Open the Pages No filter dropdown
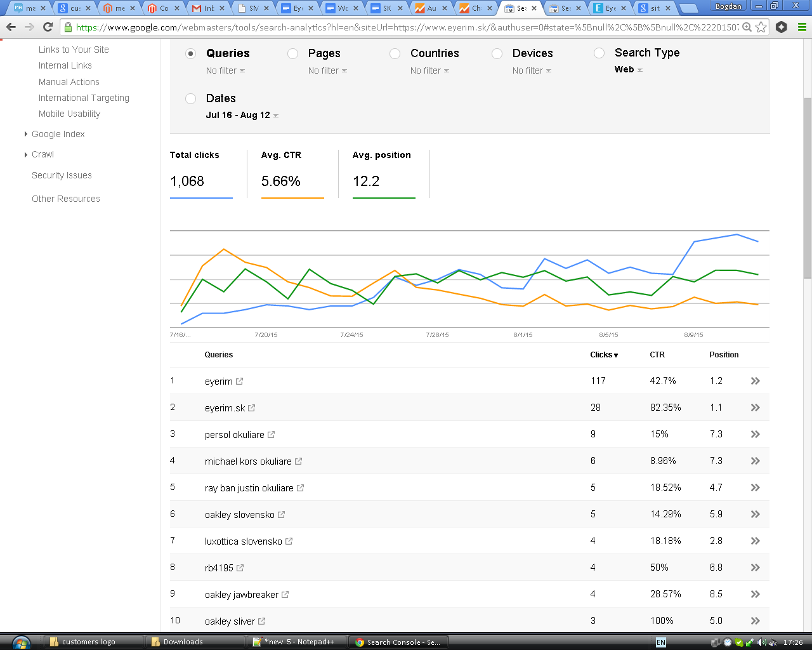This screenshot has height=650, width=812. click(327, 70)
